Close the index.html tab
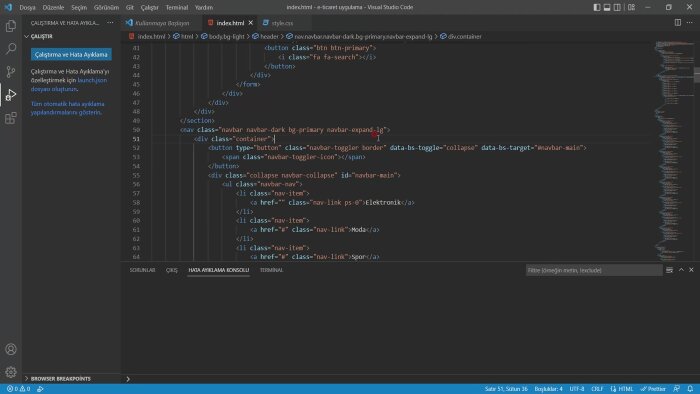Image resolution: width=700 pixels, height=394 pixels. pos(250,23)
